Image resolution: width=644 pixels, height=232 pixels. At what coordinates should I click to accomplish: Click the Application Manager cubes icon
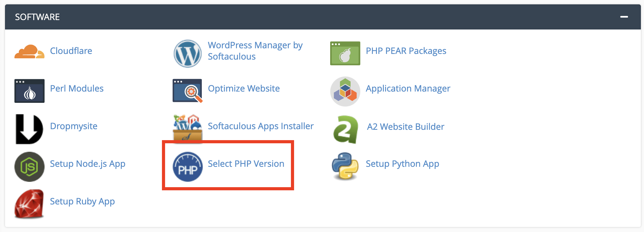[x=345, y=91]
